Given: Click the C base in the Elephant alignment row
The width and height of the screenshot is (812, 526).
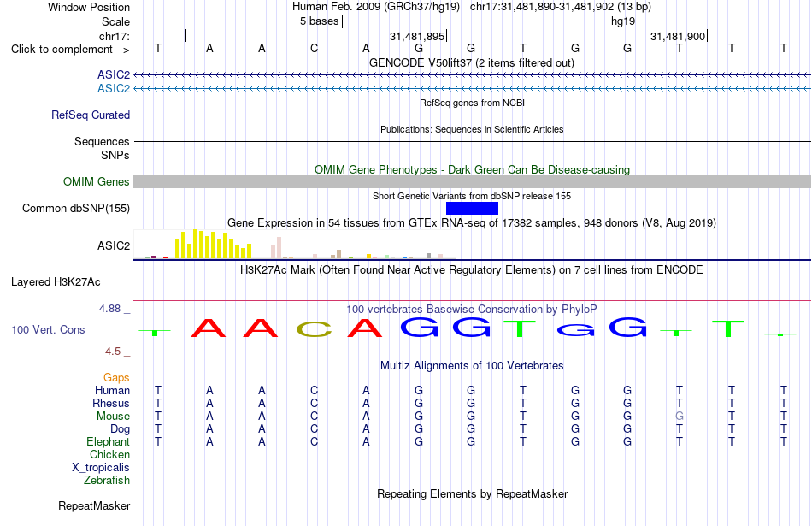Looking at the screenshot, I should click(314, 441).
